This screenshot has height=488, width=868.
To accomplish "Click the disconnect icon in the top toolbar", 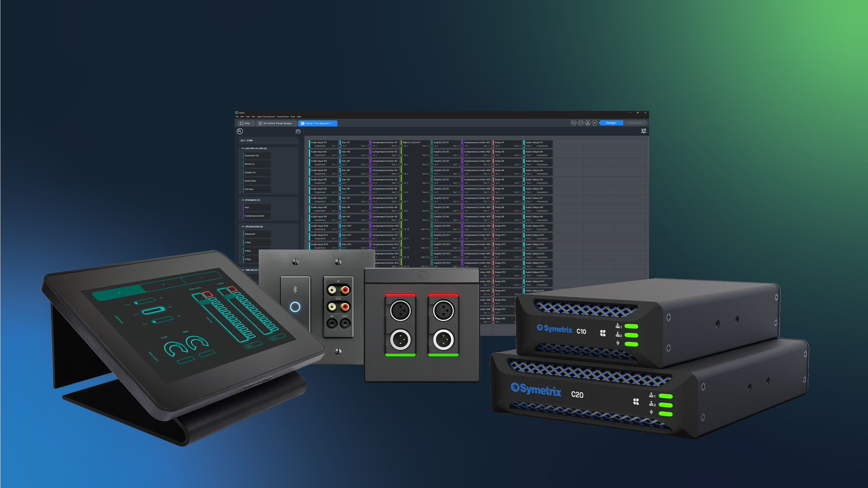I will (x=574, y=123).
